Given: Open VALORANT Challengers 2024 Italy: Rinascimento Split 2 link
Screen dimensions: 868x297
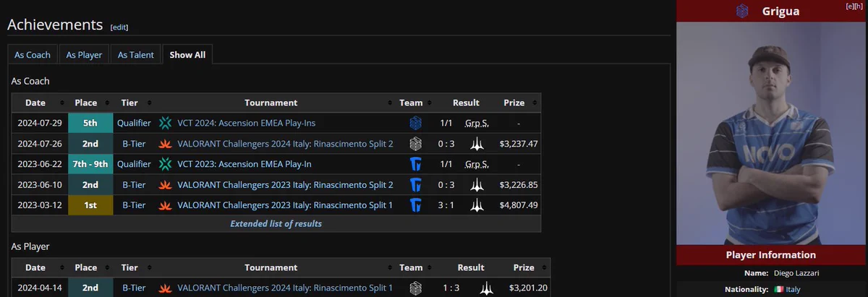Looking at the screenshot, I should tap(285, 144).
